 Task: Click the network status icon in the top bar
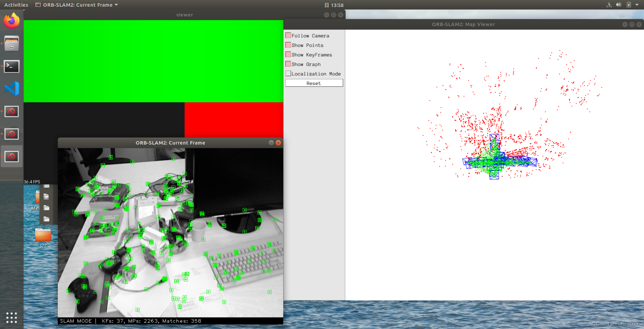coord(609,5)
